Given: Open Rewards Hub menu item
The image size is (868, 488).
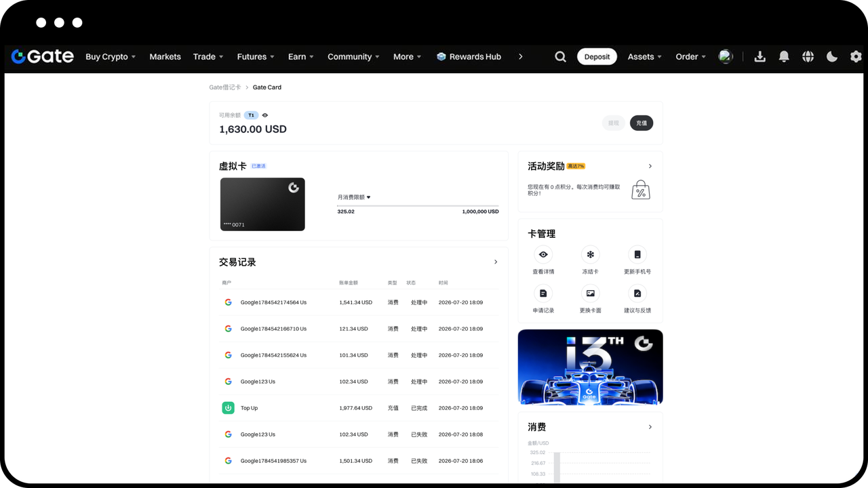Looking at the screenshot, I should [469, 57].
